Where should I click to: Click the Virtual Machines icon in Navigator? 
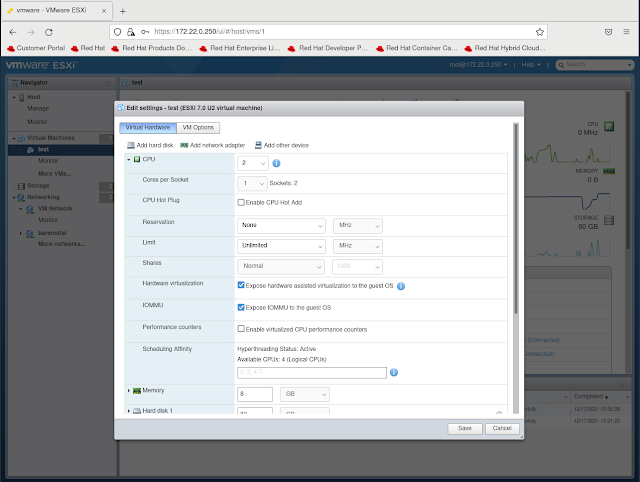(21, 138)
